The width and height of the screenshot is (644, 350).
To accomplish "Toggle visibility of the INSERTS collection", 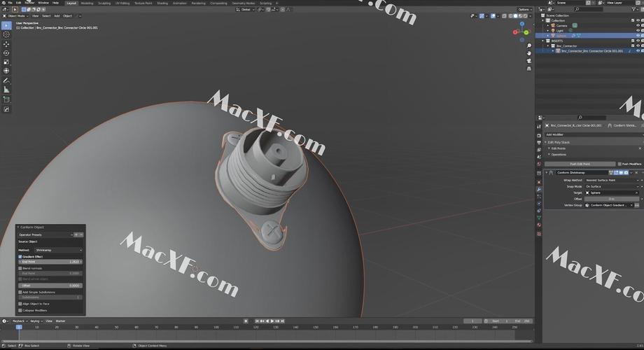I will click(638, 41).
